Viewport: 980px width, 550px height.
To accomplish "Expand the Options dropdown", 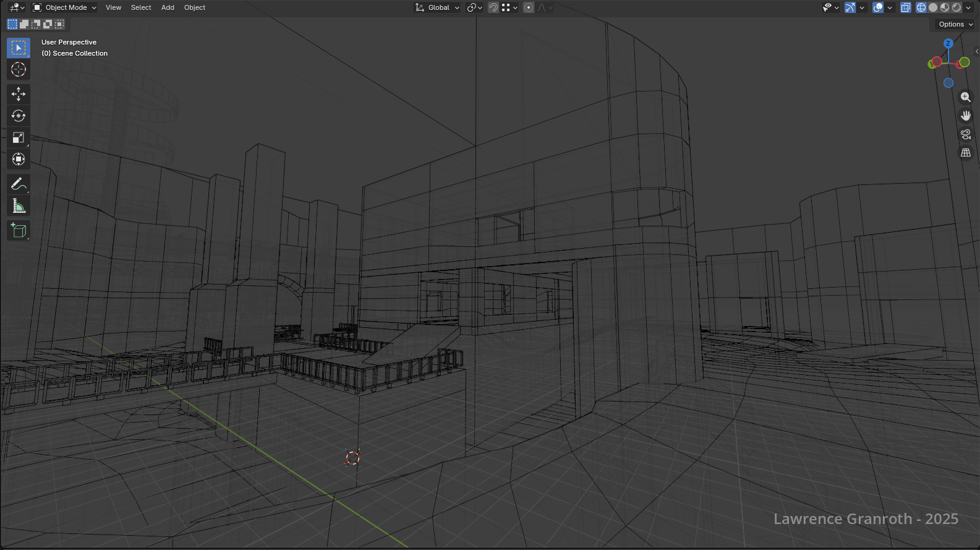I will pos(955,24).
